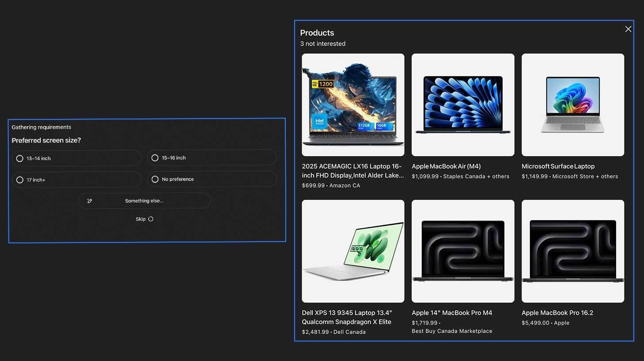Open the Microsoft Surface Laptop image
This screenshot has width=644, height=361.
[x=573, y=105]
